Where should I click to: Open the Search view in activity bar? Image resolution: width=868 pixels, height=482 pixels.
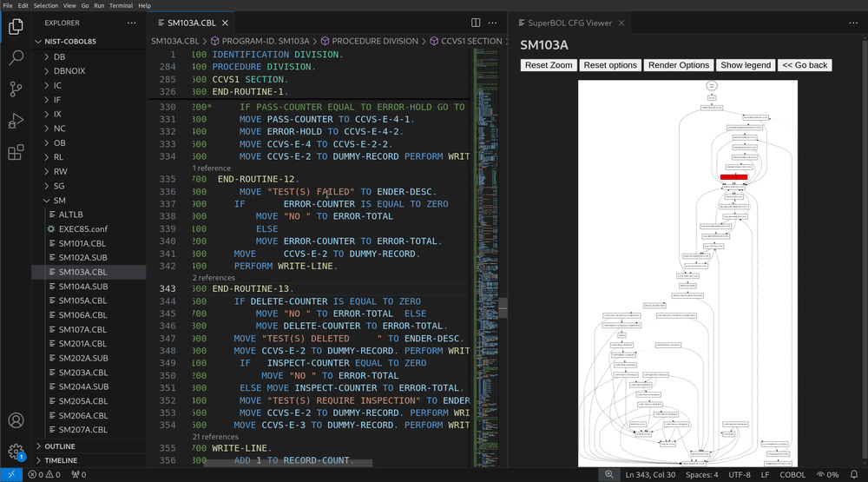(16, 58)
